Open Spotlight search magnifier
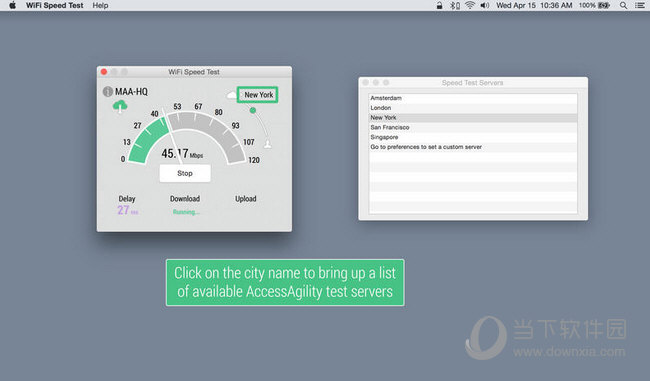Image resolution: width=650 pixels, height=381 pixels. pos(623,5)
